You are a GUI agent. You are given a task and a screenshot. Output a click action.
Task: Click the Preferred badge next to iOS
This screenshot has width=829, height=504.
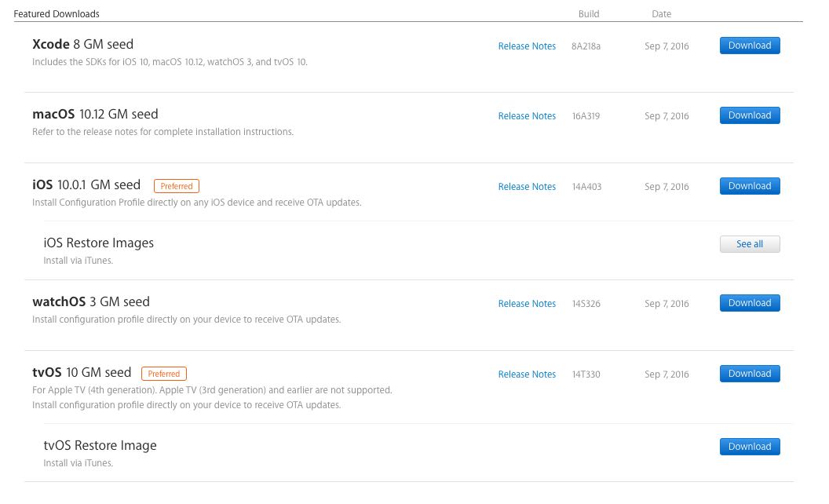coord(177,186)
